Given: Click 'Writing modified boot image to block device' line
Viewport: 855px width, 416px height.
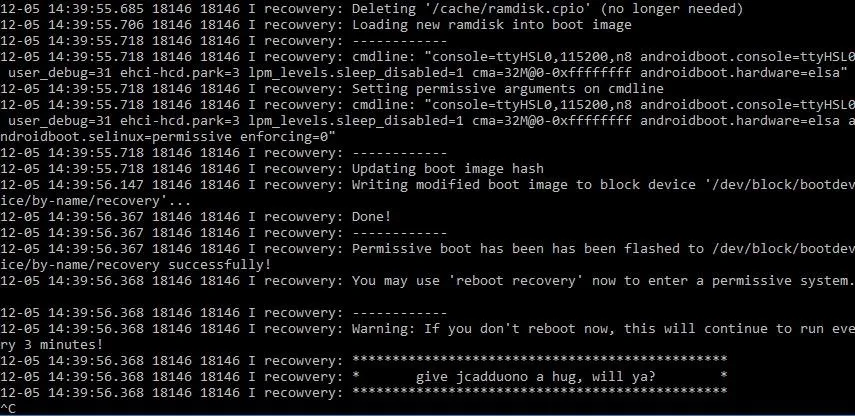Looking at the screenshot, I should coord(428,185).
